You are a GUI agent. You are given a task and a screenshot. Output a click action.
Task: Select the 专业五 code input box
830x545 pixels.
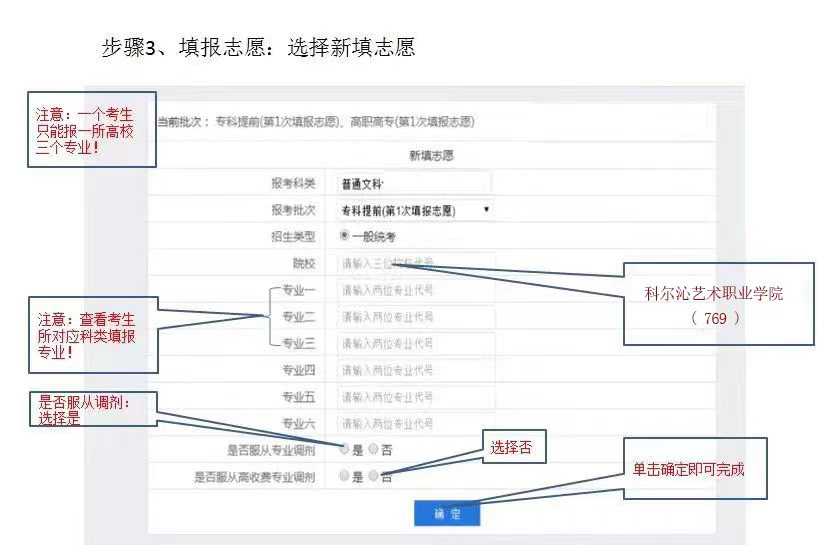click(x=414, y=397)
